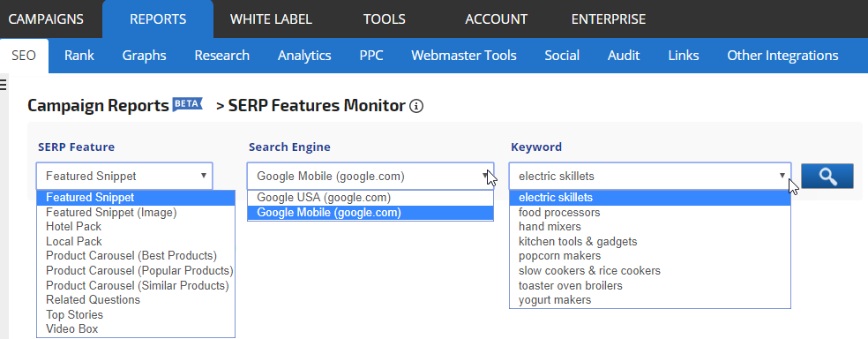Toggle the hamburger sidebar menu icon
The height and width of the screenshot is (339, 868).
point(3,85)
